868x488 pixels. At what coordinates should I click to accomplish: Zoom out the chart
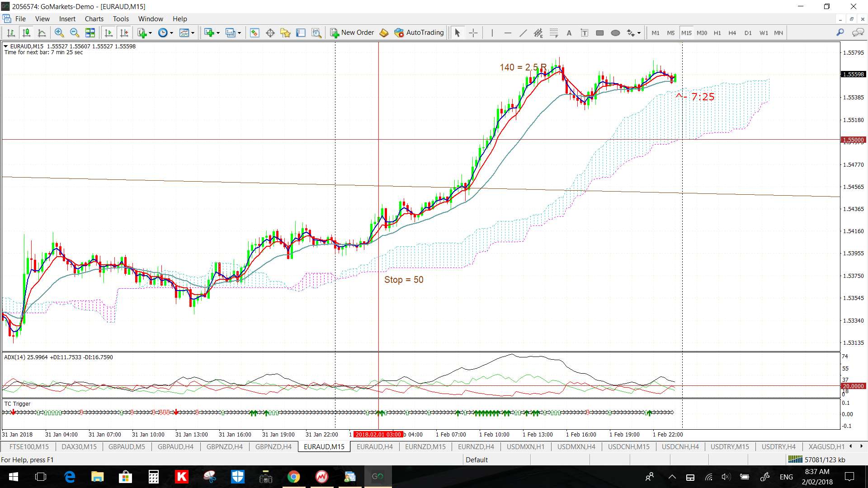click(75, 33)
